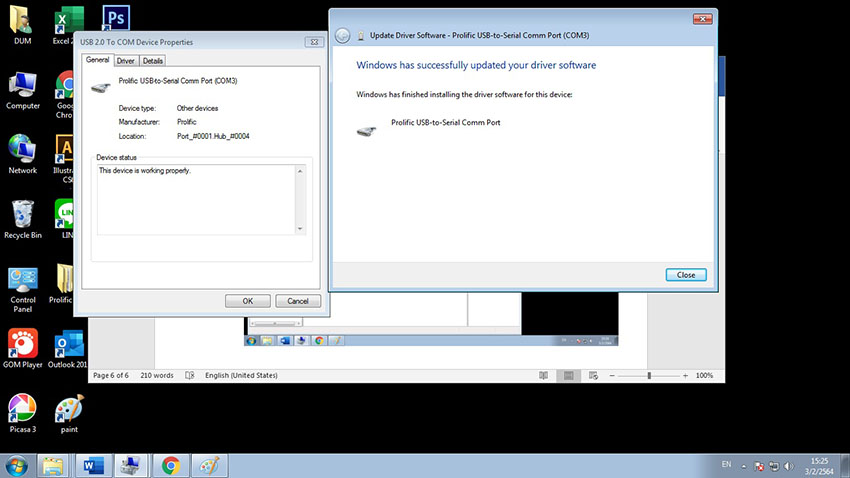Image resolution: width=850 pixels, height=478 pixels.
Task: Click the network tray icon
Action: [x=774, y=466]
